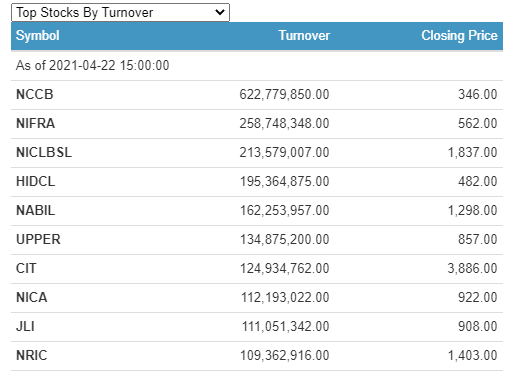Click the JLI symbol link
Viewport: 515px width, 371px height.
click(x=25, y=327)
